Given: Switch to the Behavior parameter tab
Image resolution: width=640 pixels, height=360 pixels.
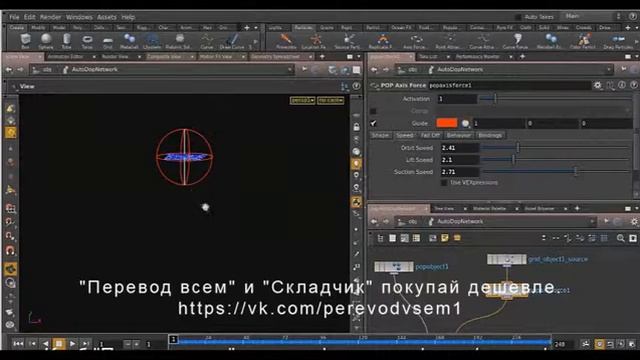Looking at the screenshot, I should (459, 135).
